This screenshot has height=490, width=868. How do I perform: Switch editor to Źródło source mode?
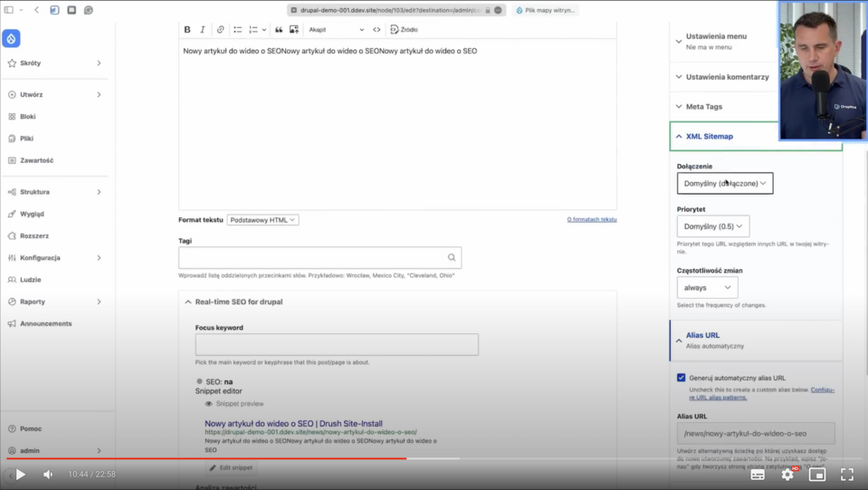[x=404, y=29]
